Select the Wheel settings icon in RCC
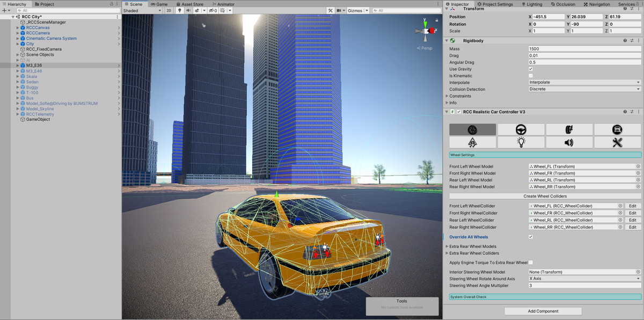The image size is (644, 320). point(472,129)
